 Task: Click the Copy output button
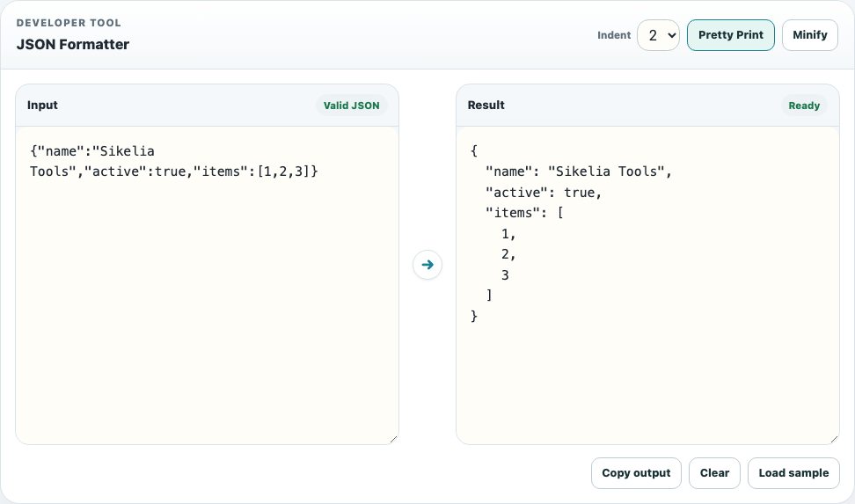point(636,473)
